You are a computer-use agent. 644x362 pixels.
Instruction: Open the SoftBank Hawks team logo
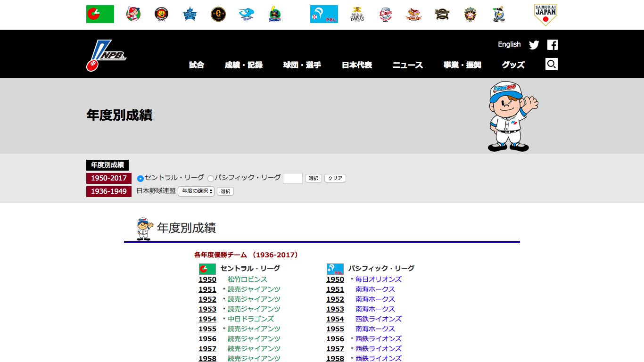tap(357, 14)
